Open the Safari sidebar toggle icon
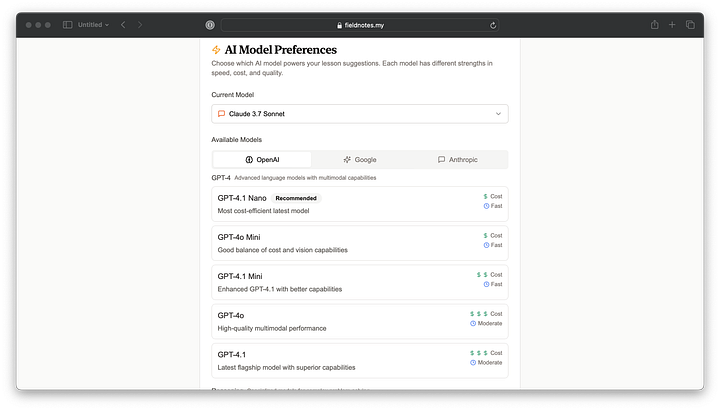The height and width of the screenshot is (410, 720). coord(68,25)
